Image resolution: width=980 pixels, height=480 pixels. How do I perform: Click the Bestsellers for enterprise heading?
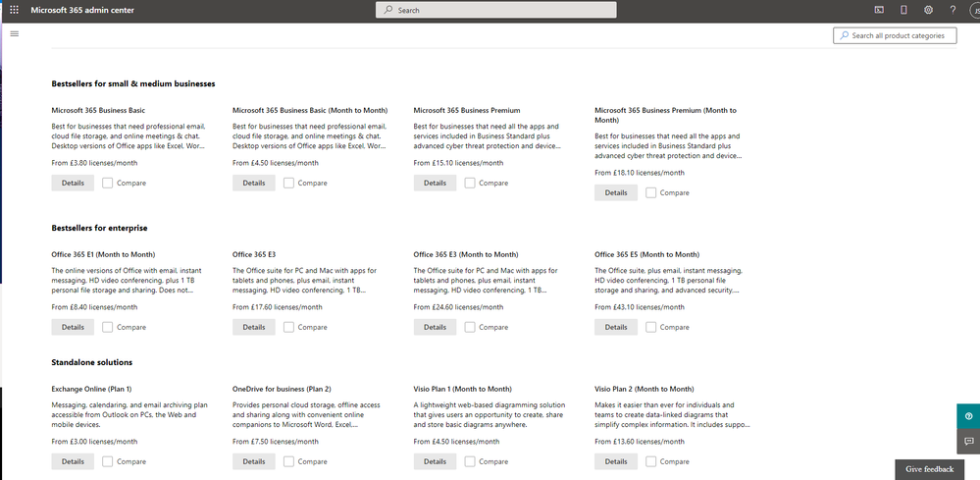(99, 228)
